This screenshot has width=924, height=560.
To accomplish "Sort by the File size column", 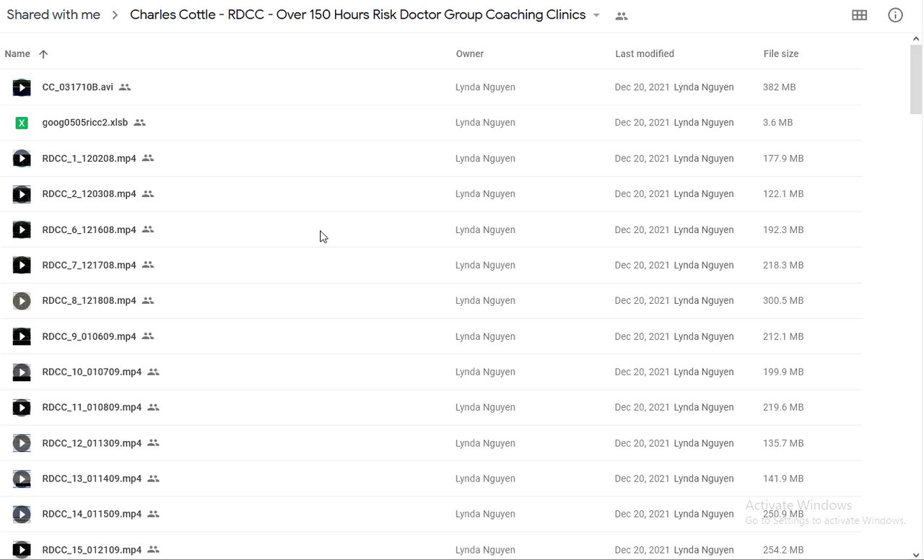I will [781, 54].
